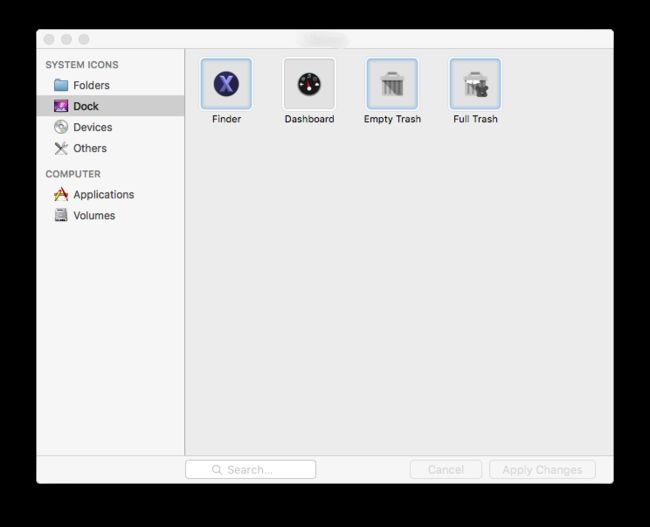Viewport: 650px width, 527px height.
Task: Click the Finder label text
Action: [226, 119]
